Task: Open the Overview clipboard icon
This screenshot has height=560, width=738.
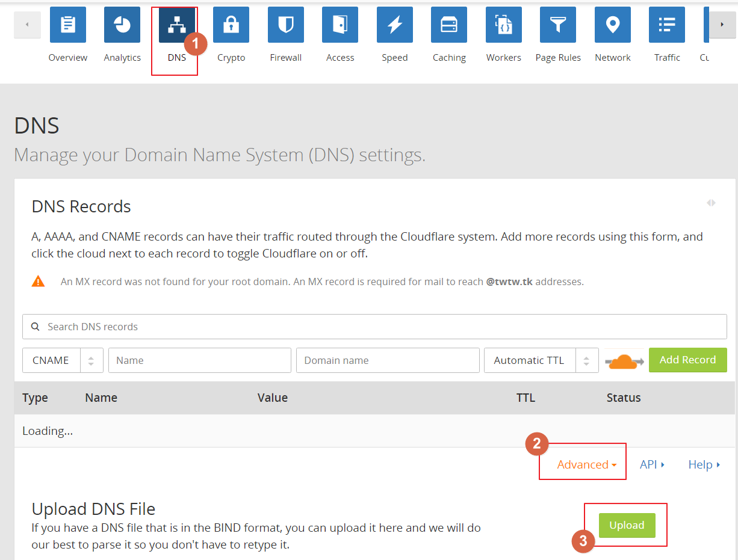Action: (x=67, y=25)
